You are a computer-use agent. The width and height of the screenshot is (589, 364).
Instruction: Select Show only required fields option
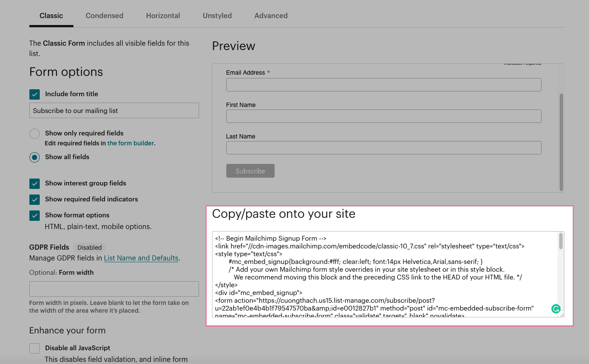[35, 133]
